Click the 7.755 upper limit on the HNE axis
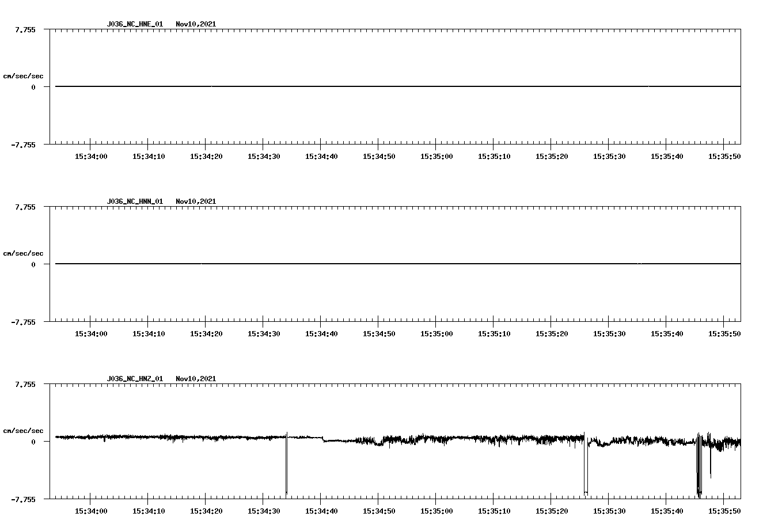Screen dimensions: 782x532 (25, 29)
